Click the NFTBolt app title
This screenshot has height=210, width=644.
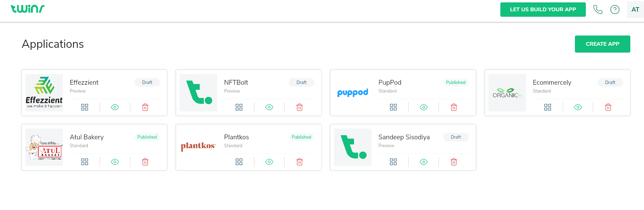tap(236, 82)
